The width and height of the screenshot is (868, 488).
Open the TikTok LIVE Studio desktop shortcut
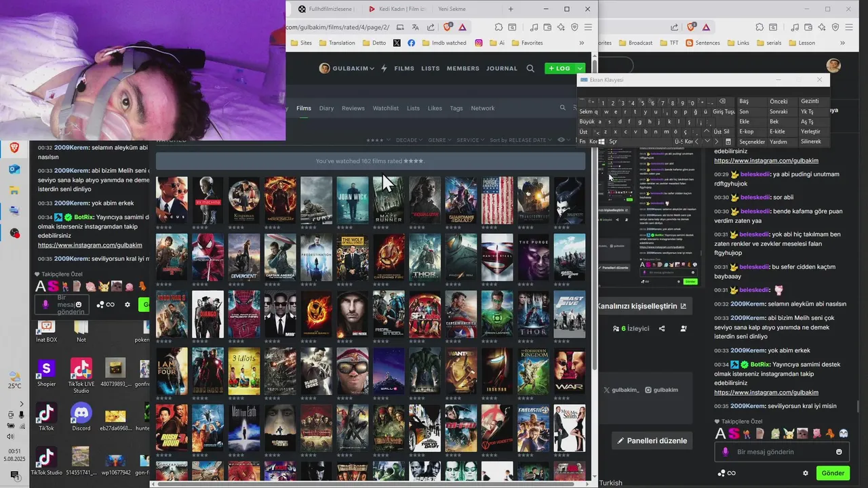[x=81, y=375]
